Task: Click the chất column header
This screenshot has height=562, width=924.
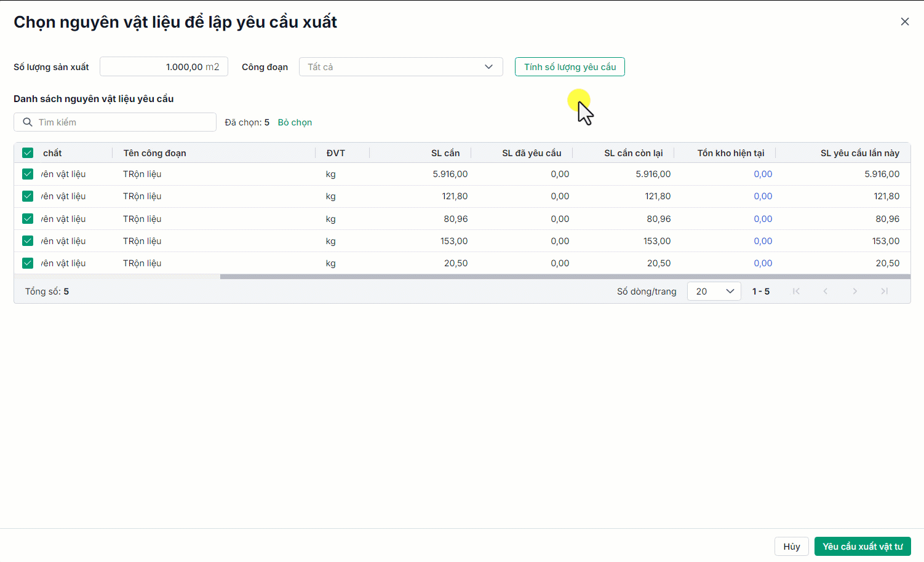Action: click(52, 153)
